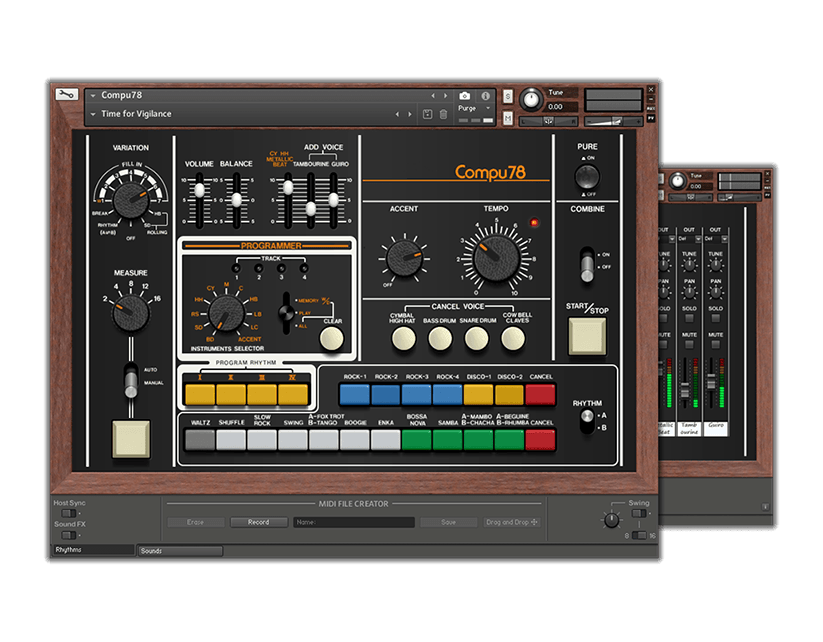Click the save preset floppy icon

428,115
